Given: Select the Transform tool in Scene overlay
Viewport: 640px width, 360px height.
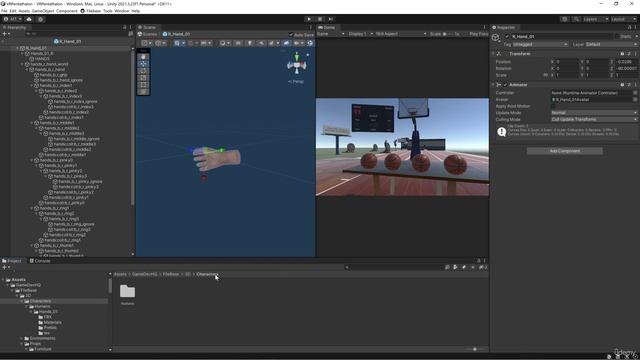Looking at the screenshot, I should point(143,91).
